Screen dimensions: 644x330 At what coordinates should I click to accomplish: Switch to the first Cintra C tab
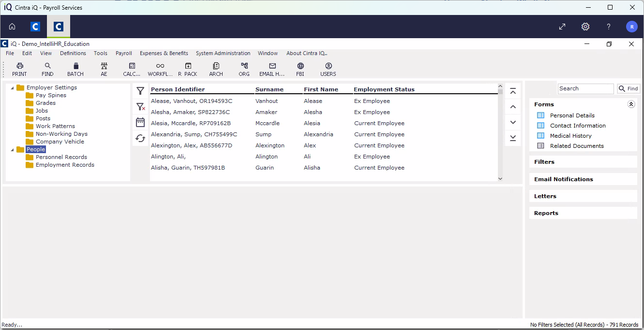35,27
